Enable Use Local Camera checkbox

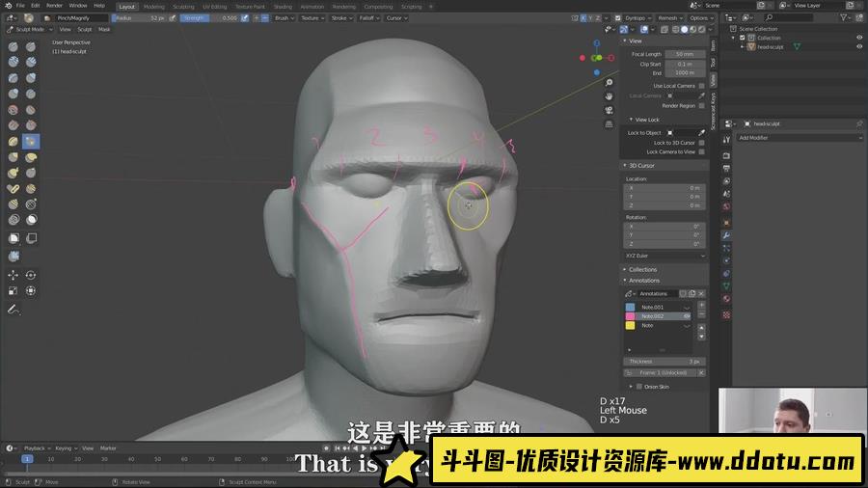coord(701,86)
